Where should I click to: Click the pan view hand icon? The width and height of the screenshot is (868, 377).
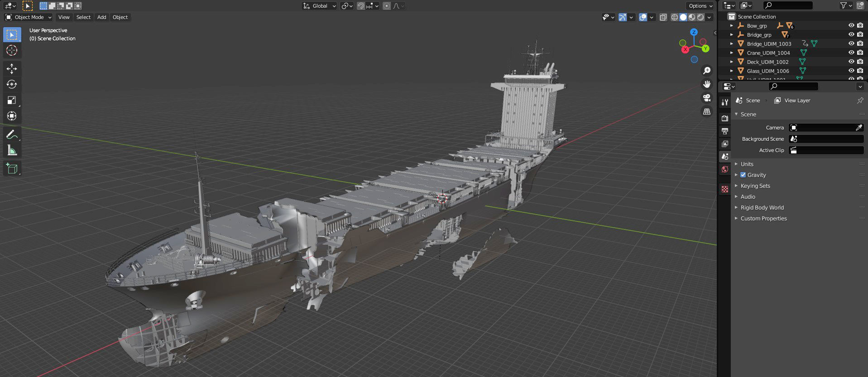[706, 84]
